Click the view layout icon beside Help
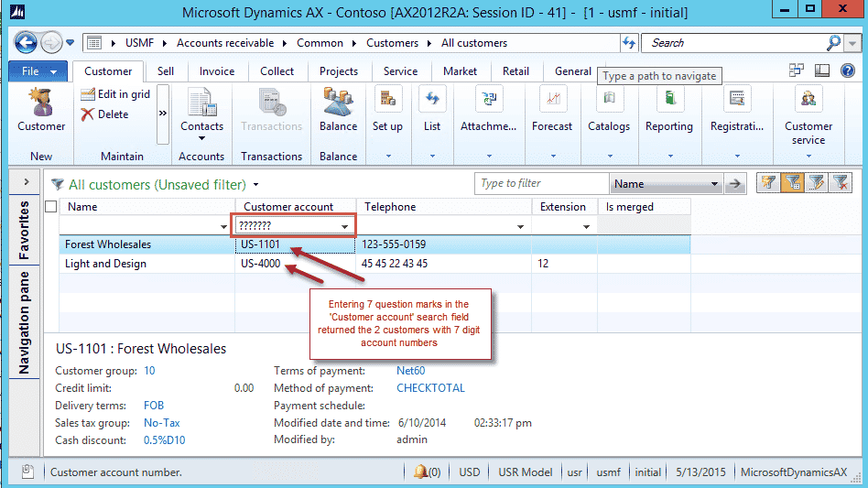This screenshot has height=488, width=868. pos(822,70)
